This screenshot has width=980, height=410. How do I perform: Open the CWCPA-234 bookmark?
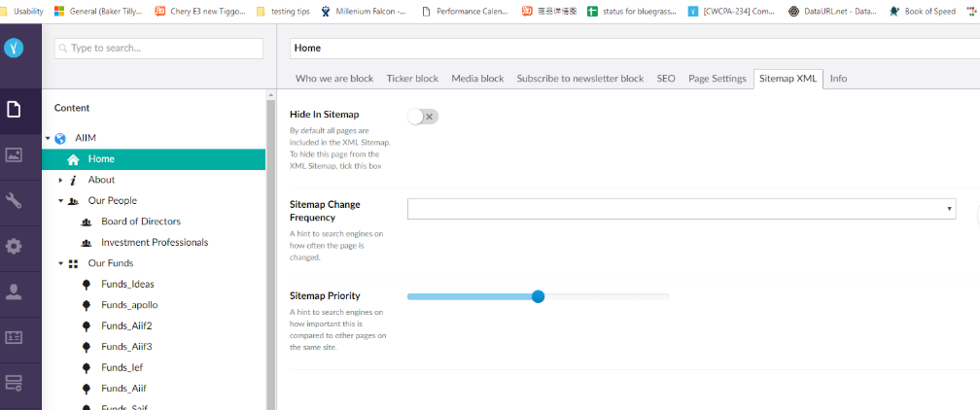pyautogui.click(x=732, y=12)
